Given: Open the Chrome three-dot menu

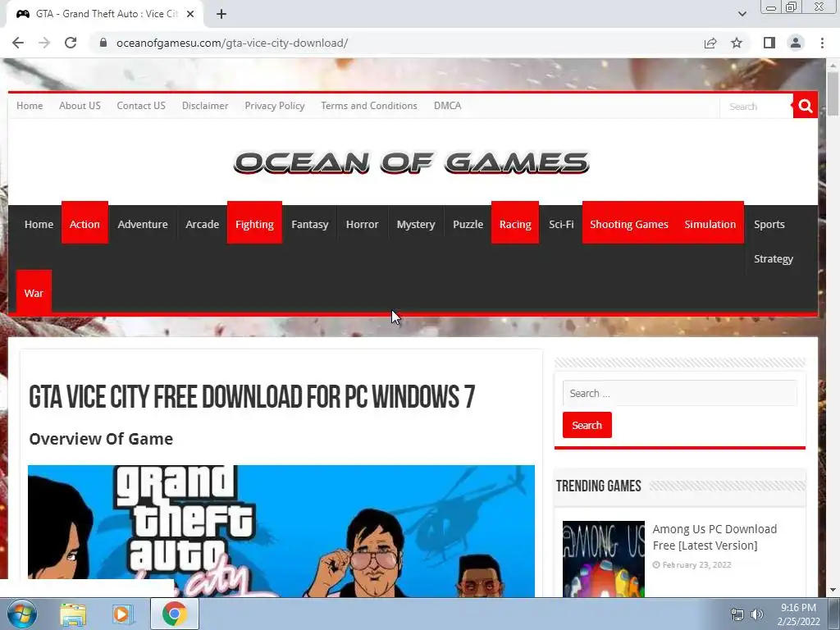Looking at the screenshot, I should 822,43.
